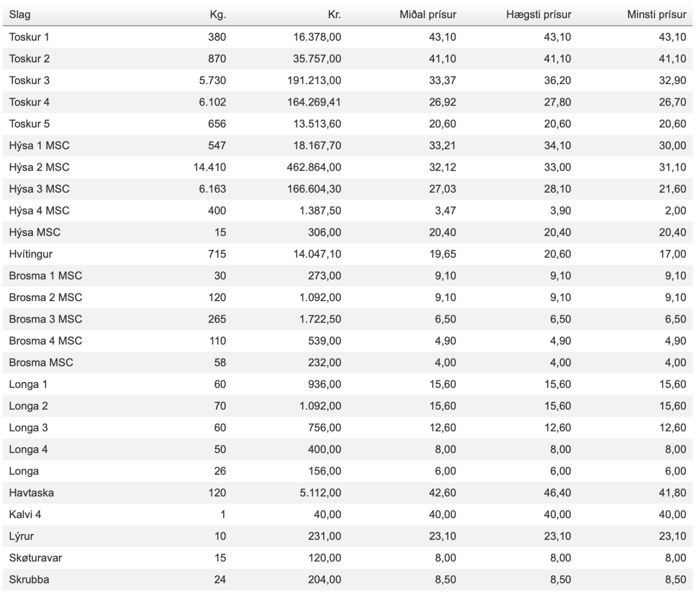Select the Skøturavar row label

[35, 558]
